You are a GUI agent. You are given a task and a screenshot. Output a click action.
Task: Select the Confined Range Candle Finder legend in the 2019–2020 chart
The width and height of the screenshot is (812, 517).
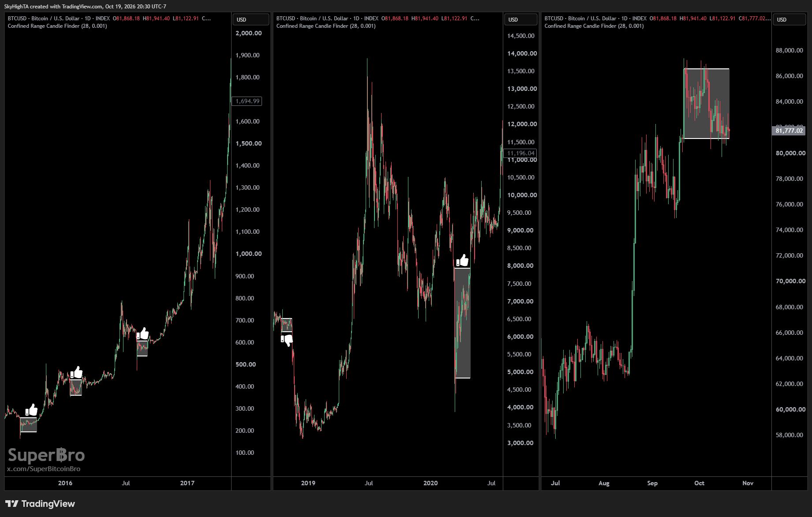point(326,26)
